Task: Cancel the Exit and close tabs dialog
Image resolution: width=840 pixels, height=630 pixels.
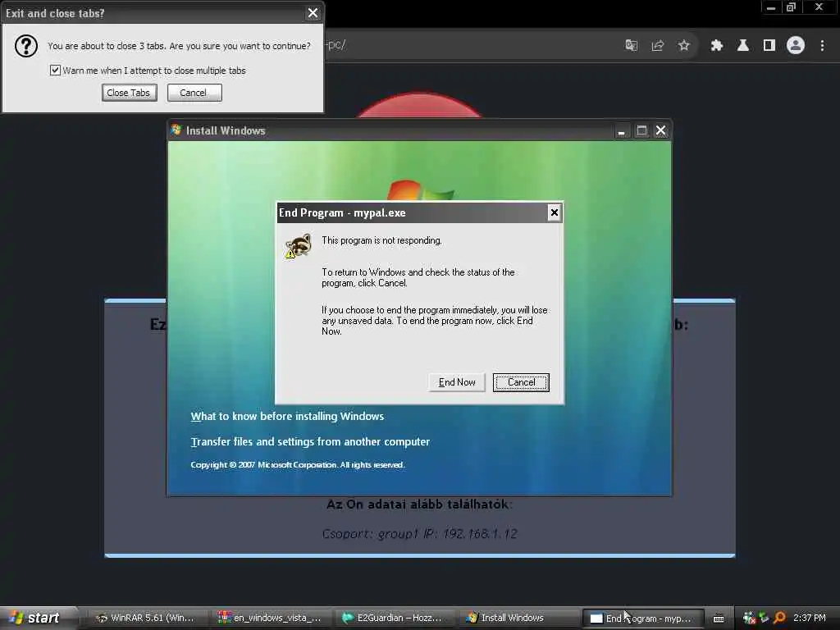Action: [x=194, y=93]
